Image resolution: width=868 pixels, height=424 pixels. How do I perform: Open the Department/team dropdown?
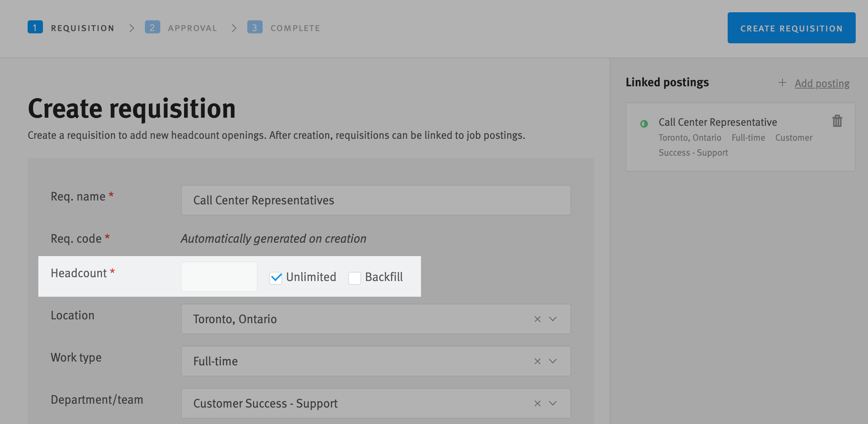[552, 403]
